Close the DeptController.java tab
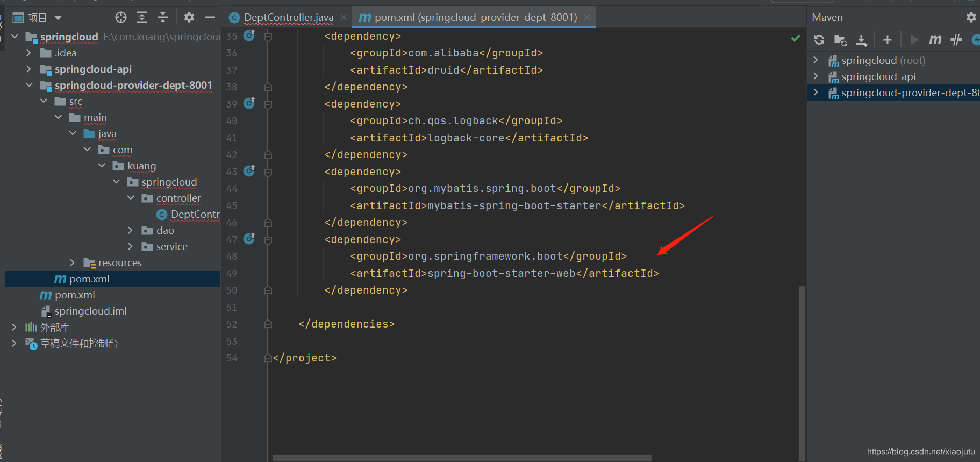Screen dimensions: 980x462 (344, 17)
